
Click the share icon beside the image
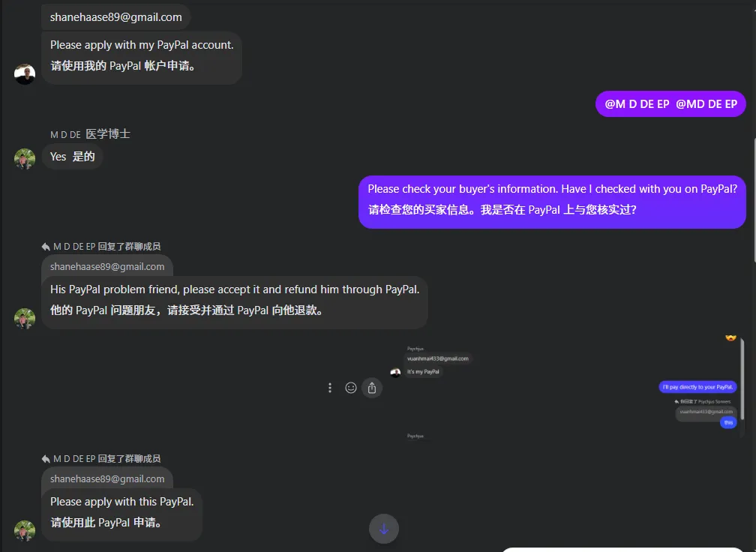372,388
